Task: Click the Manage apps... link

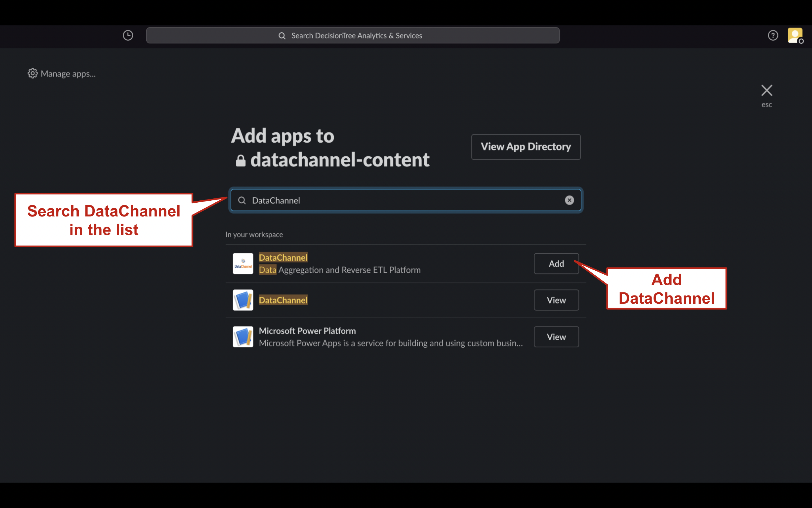Action: point(68,74)
